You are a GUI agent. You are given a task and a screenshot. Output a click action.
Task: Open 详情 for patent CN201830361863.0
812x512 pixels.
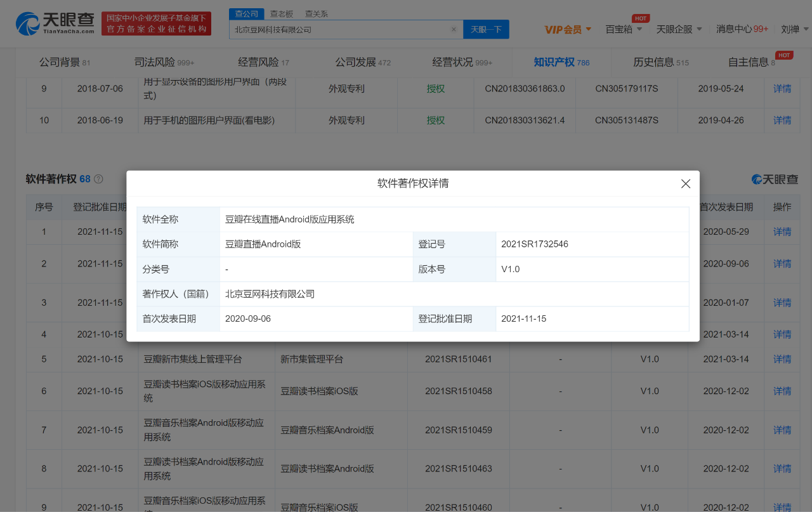(782, 89)
